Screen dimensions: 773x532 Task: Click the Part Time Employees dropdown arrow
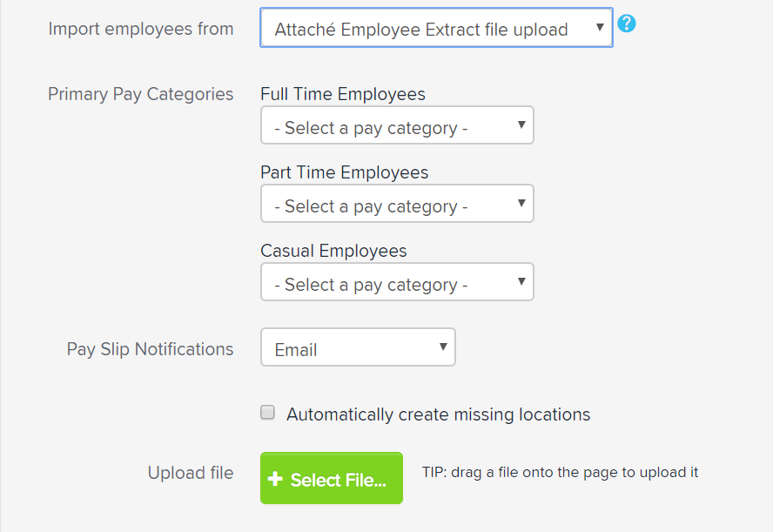pyautogui.click(x=521, y=203)
